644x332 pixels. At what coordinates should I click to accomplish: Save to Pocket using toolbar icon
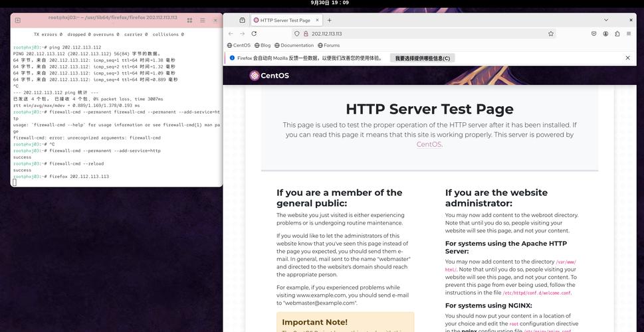pos(593,34)
